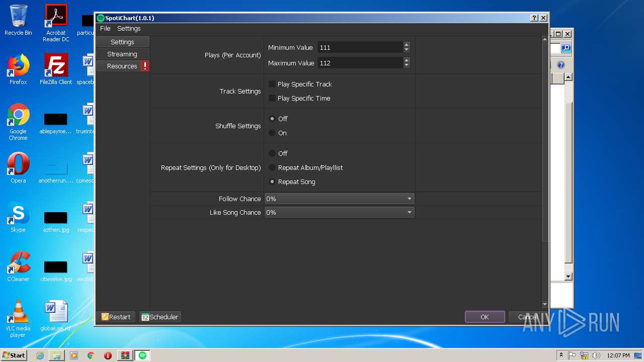
Task: Click the red warning icon beside Resources
Action: [x=145, y=66]
